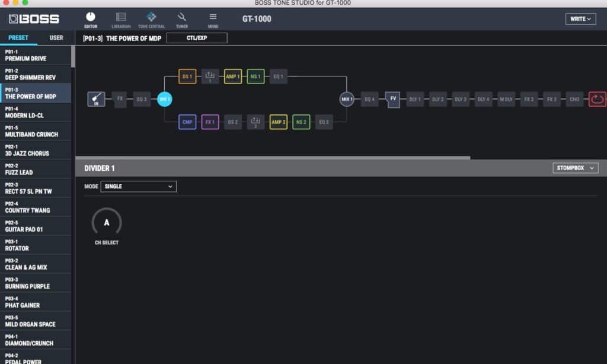Click the patch name THE POWER OF MDP
Viewport: 607px width, 364px height.
(x=133, y=39)
